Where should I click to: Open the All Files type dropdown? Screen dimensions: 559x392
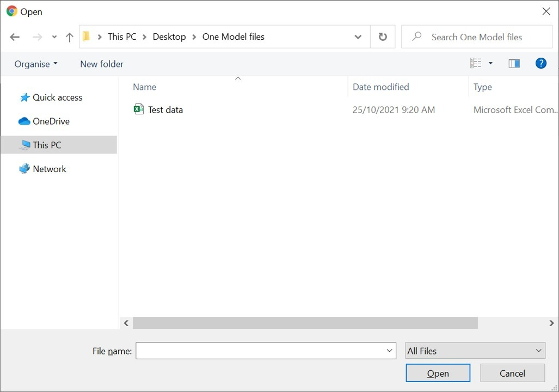pyautogui.click(x=475, y=351)
